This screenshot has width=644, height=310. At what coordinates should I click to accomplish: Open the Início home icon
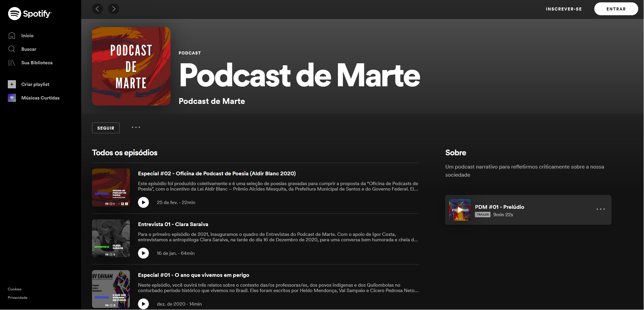point(12,36)
